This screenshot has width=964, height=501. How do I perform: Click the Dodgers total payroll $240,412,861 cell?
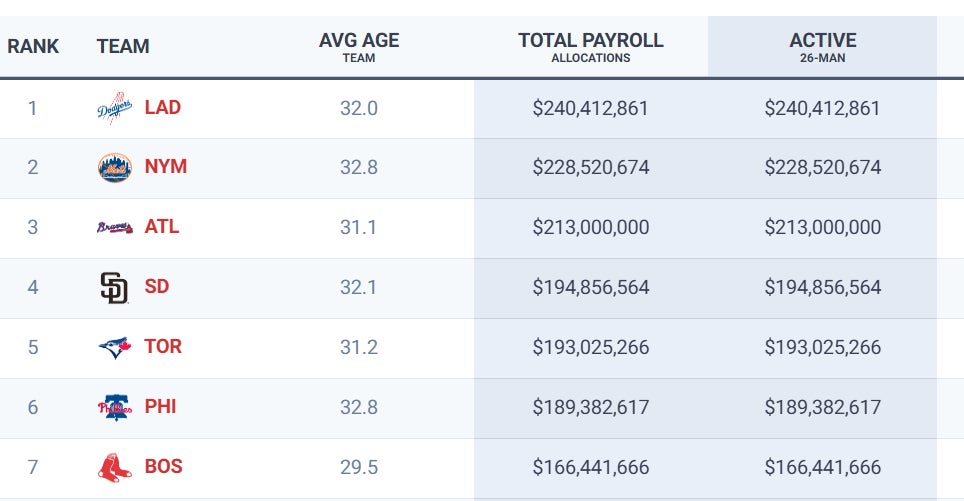pos(591,108)
